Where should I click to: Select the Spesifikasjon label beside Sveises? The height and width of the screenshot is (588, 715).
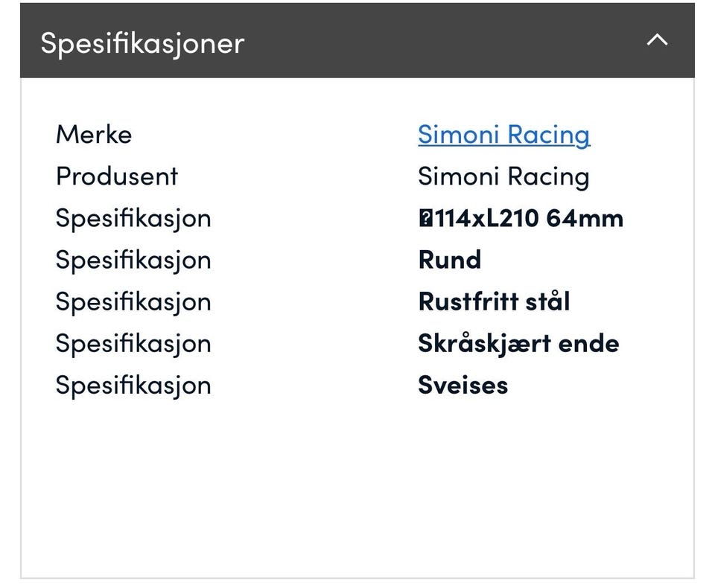133,385
